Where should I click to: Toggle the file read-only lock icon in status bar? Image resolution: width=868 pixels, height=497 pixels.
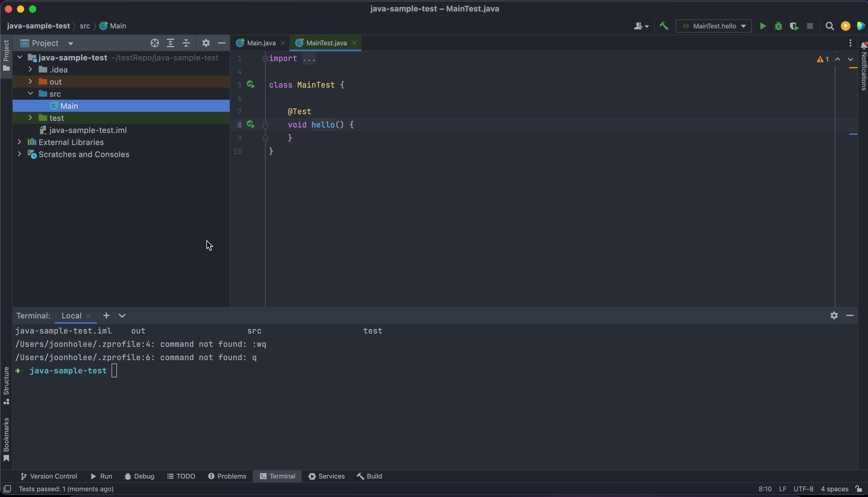pos(858,489)
